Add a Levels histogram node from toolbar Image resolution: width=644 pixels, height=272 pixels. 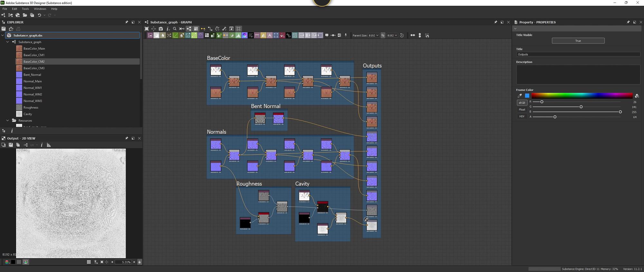(238, 35)
